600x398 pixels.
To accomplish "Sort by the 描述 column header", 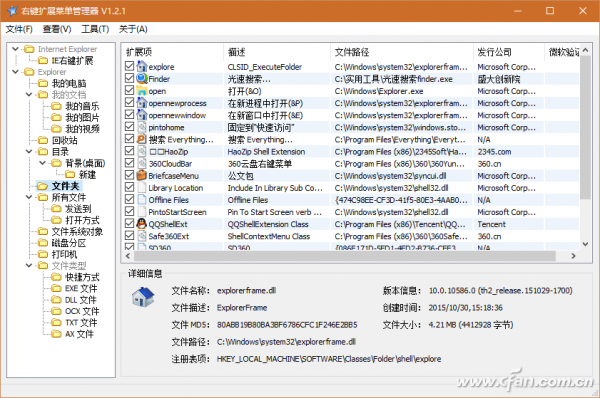I will point(277,52).
